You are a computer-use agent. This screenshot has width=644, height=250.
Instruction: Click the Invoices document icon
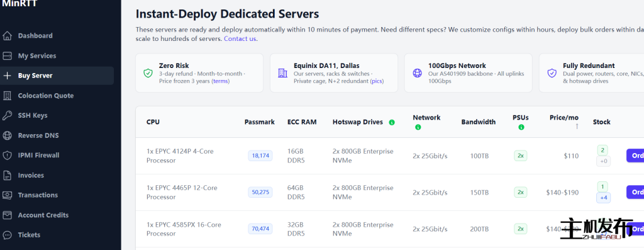click(x=7, y=176)
